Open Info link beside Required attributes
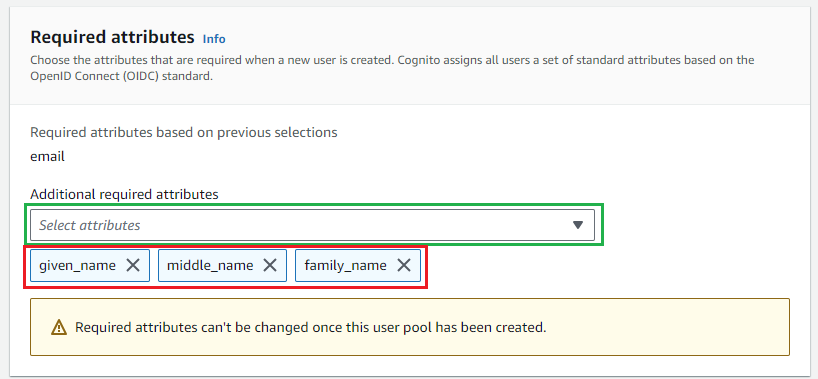Screen dimensions: 818x379 point(214,39)
